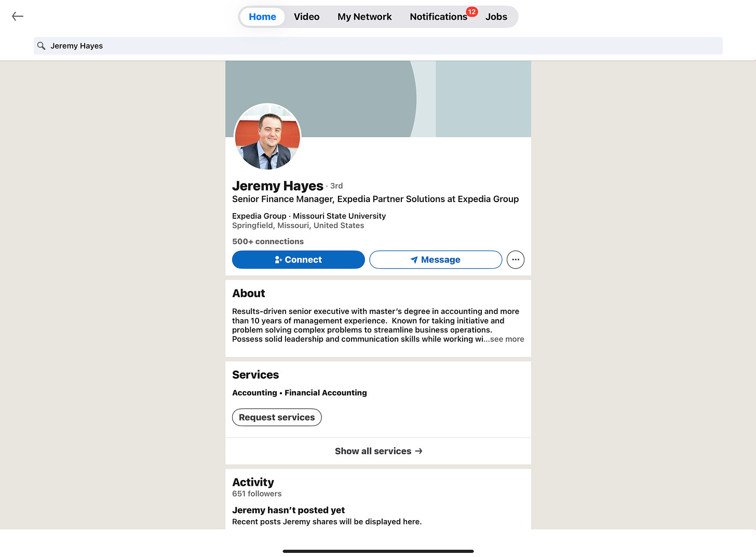The image size is (756, 557).
Task: View Jeremy Hayes profile photo
Action: [x=267, y=137]
